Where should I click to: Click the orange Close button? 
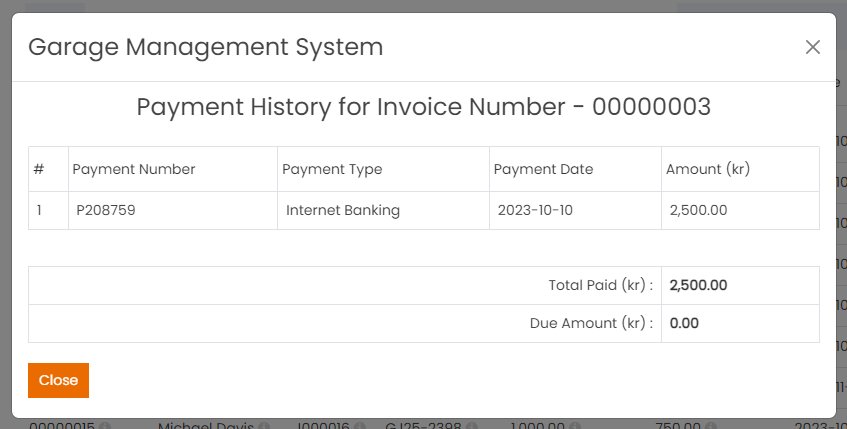[x=58, y=380]
